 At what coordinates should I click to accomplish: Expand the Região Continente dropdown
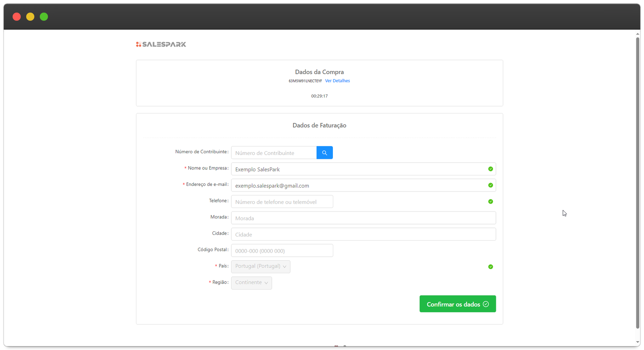tap(251, 283)
